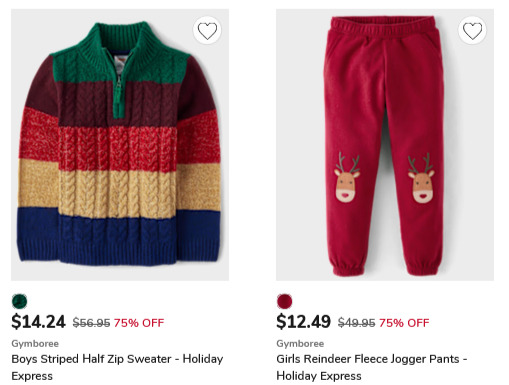Select the green color swatch for sweater
This screenshot has width=509, height=385.
pyautogui.click(x=19, y=301)
